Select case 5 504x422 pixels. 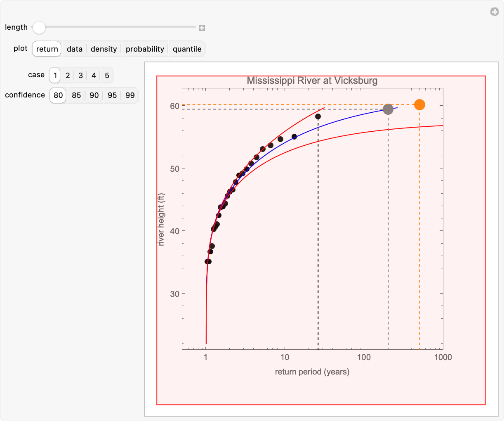[107, 75]
